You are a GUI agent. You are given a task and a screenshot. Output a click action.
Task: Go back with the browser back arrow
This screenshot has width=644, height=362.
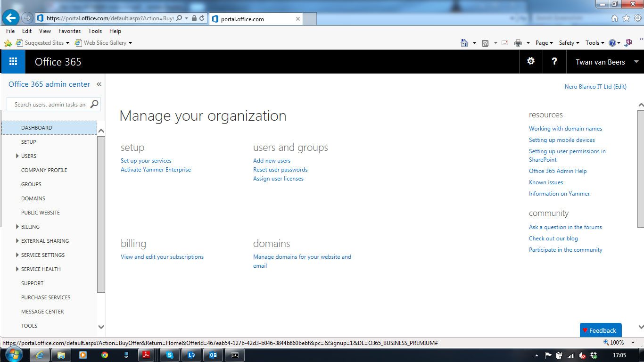[x=10, y=18]
